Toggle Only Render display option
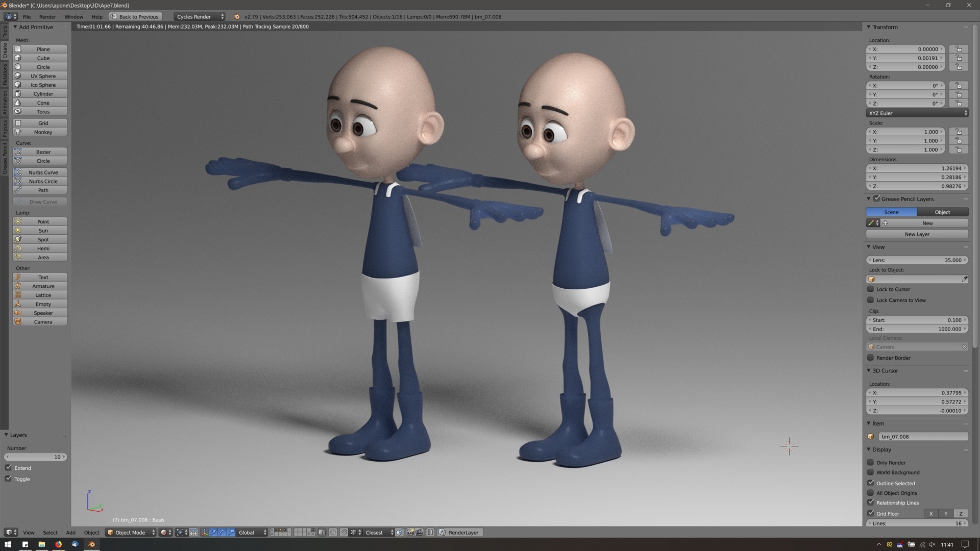This screenshot has width=980, height=551. (x=871, y=462)
